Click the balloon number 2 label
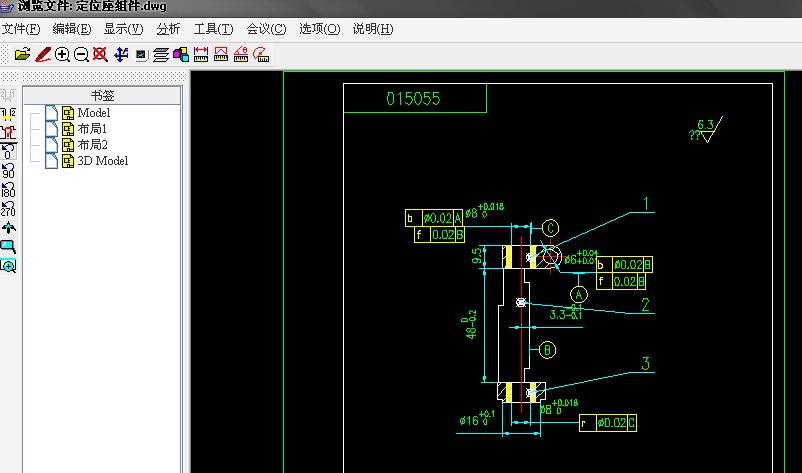This screenshot has height=473, width=802. point(645,305)
